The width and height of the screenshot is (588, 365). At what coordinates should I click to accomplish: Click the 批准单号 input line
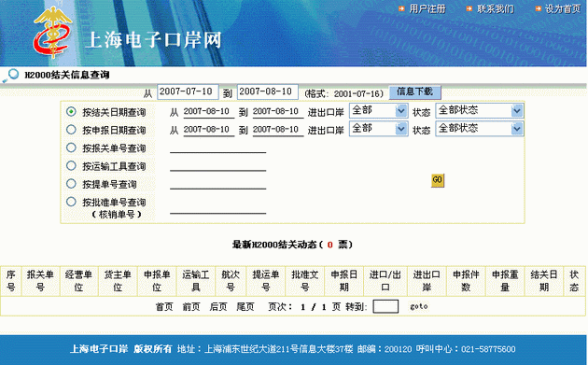(x=217, y=208)
